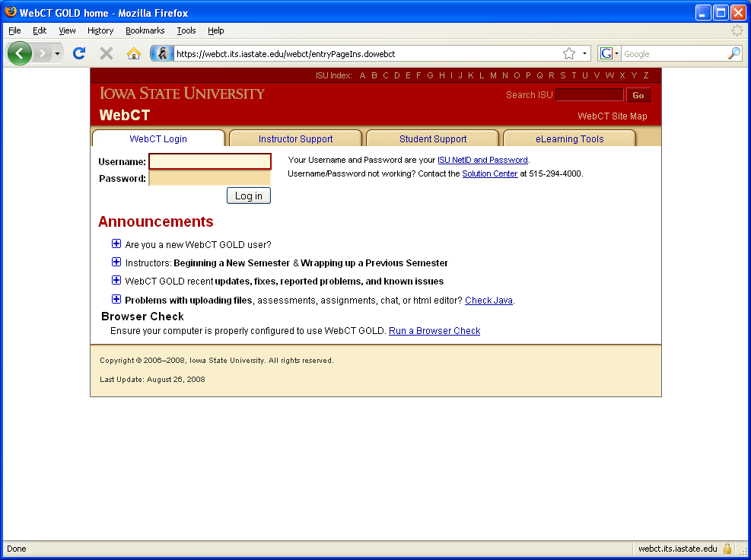Screen dimensions: 751x560
Task: Expand the recent updates and fixes announcement
Action: 116,280
